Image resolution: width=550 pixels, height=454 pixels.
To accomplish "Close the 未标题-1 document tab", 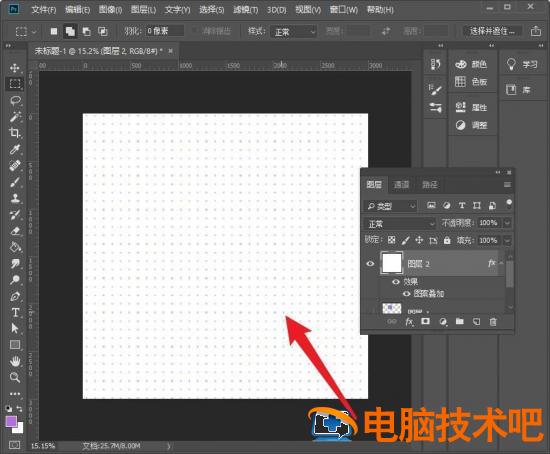I will click(170, 51).
